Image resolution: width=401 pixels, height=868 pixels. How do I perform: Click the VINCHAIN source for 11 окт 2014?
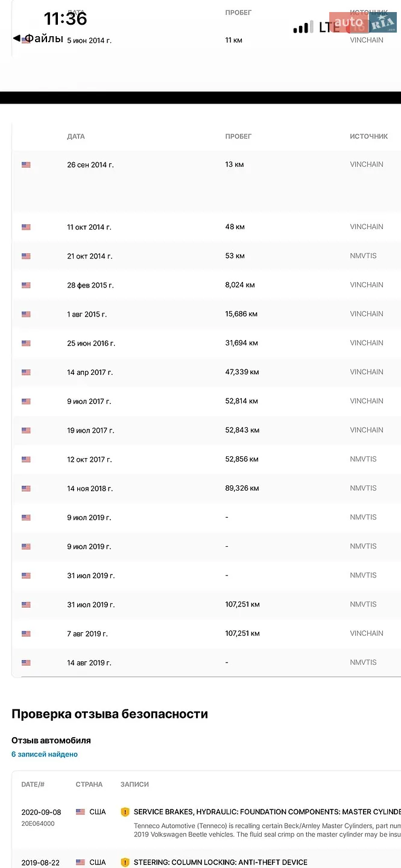coord(367,227)
